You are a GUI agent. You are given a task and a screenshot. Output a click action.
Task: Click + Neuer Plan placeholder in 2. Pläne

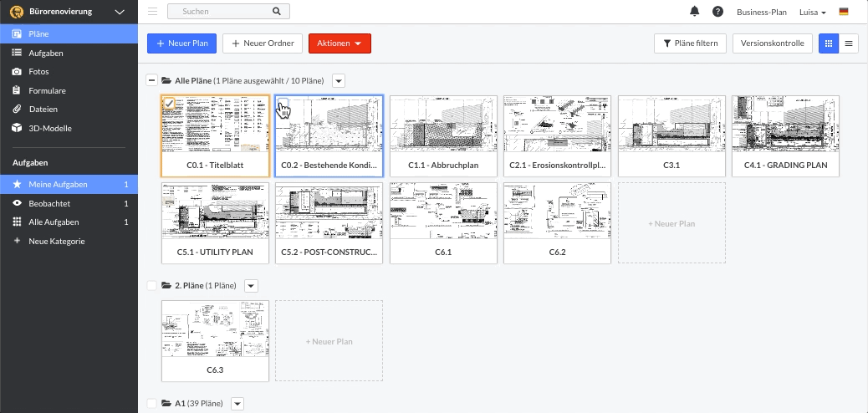(x=329, y=341)
